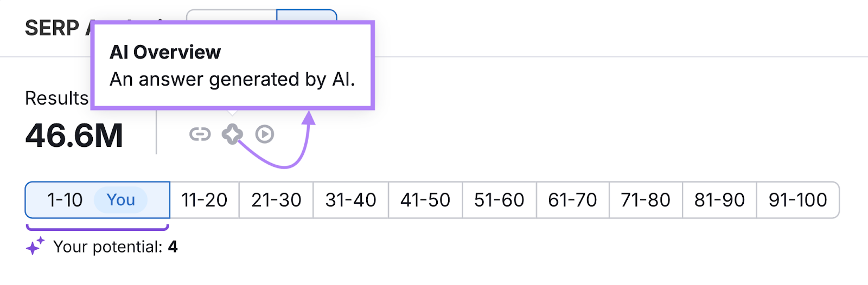Click the link SERP feature icon
This screenshot has width=868, height=285.
point(200,134)
